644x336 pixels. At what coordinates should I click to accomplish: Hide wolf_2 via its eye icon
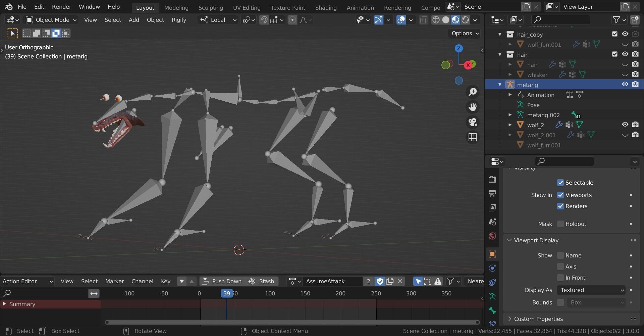click(x=625, y=125)
